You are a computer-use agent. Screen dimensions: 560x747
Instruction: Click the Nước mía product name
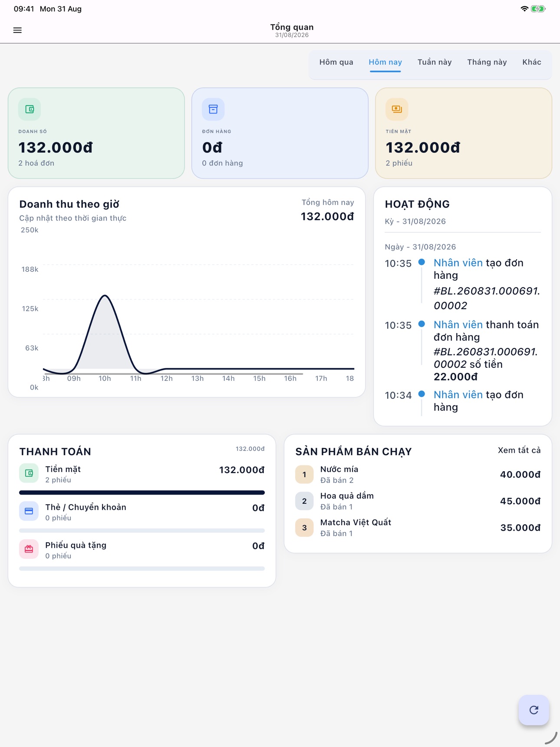pyautogui.click(x=339, y=469)
